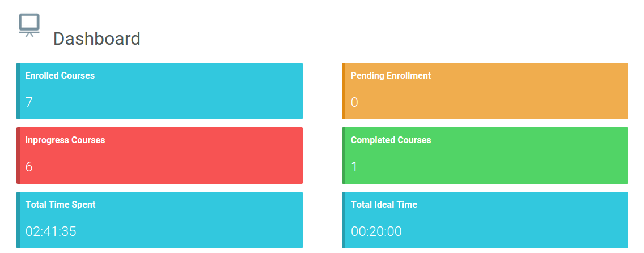Click the inprogress courses count 6
The image size is (644, 253).
29,167
